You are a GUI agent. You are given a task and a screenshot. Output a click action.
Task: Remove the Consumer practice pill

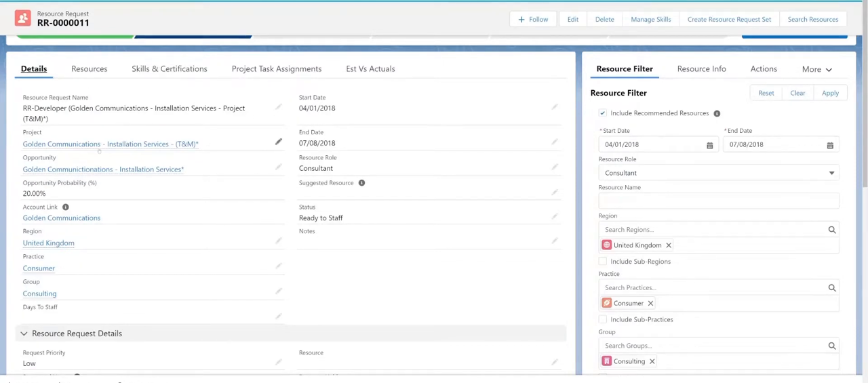(x=650, y=304)
